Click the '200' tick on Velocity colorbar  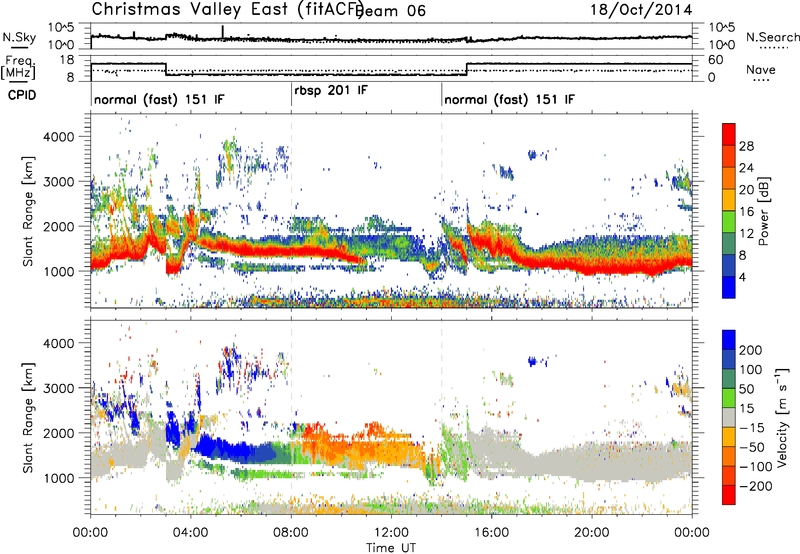(x=751, y=350)
